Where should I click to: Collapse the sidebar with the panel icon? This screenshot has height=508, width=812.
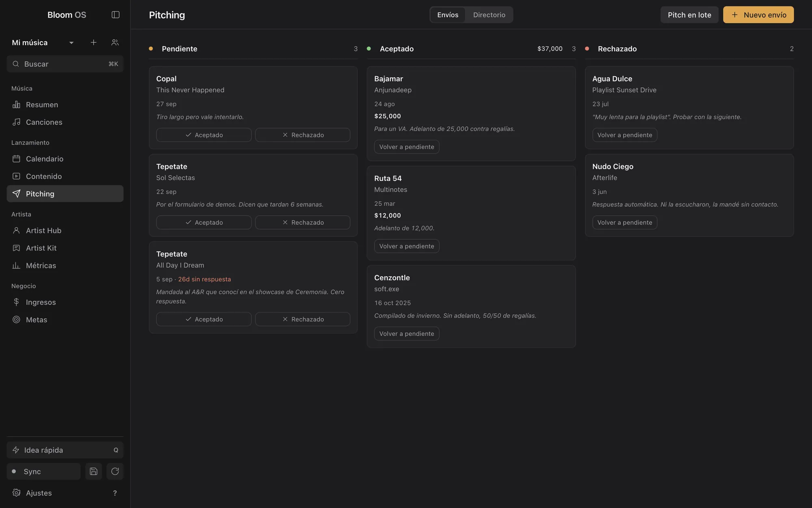pyautogui.click(x=115, y=15)
